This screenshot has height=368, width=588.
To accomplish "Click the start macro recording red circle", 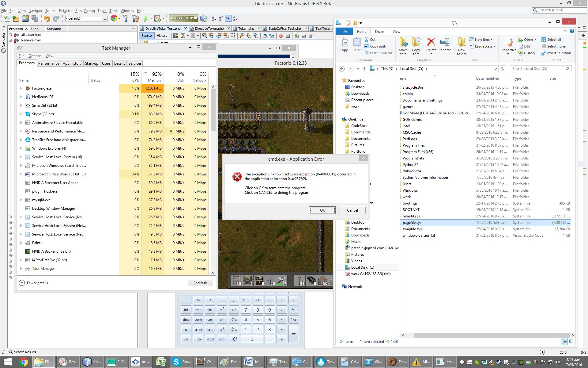I will tap(281, 36).
